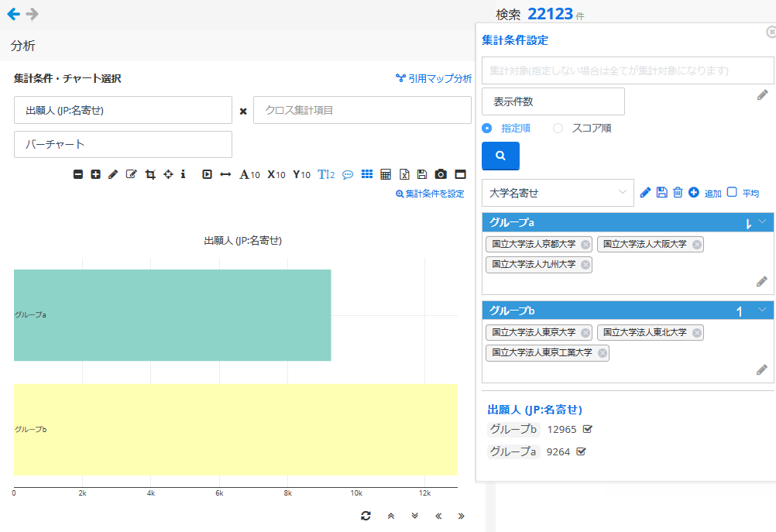The image size is (776, 532).
Task: Open the バーチャート chart type selector
Action: click(x=122, y=144)
